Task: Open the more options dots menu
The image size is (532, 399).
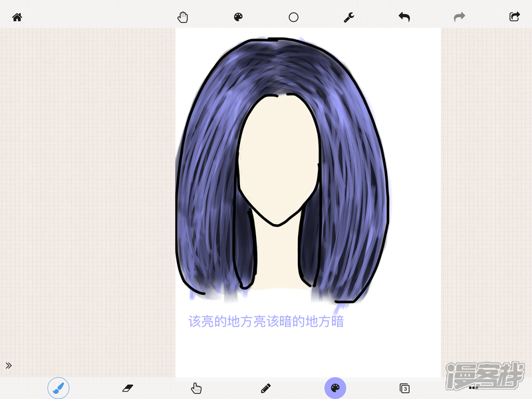Action: pyautogui.click(x=473, y=387)
